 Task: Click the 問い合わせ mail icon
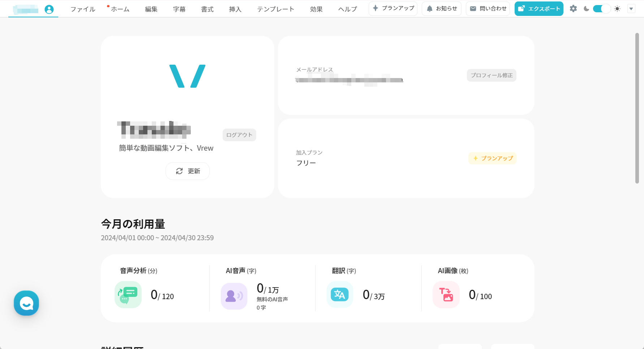pos(472,8)
